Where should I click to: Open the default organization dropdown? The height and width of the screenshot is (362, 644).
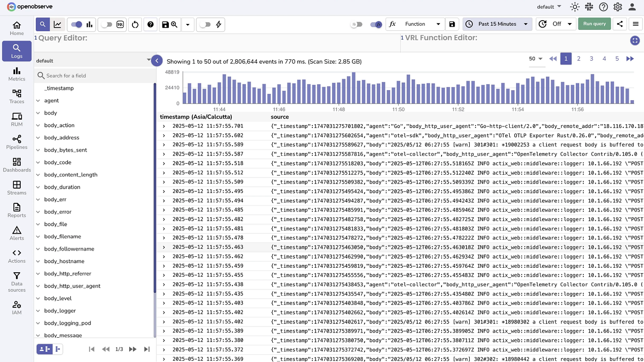click(549, 6)
